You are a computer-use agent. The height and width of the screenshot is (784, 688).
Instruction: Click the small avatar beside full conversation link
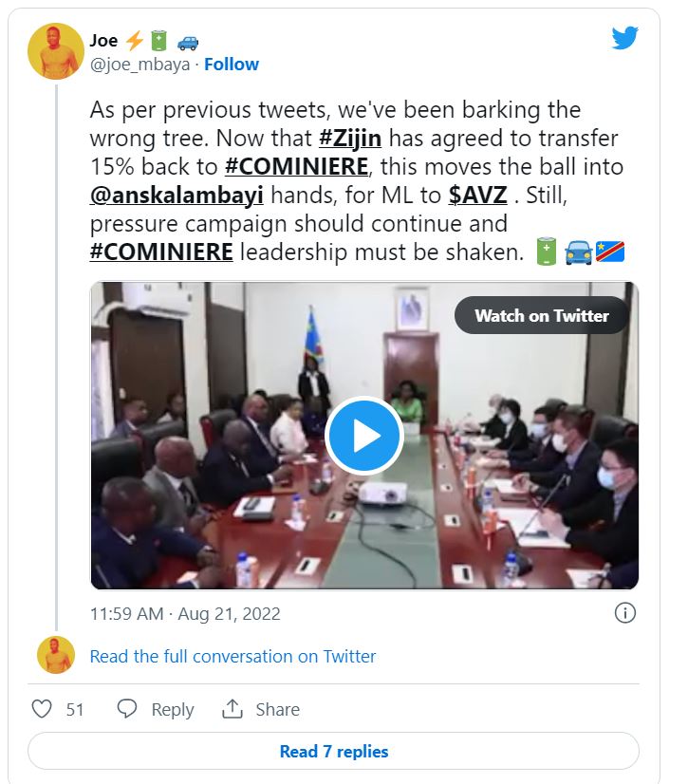[56, 656]
